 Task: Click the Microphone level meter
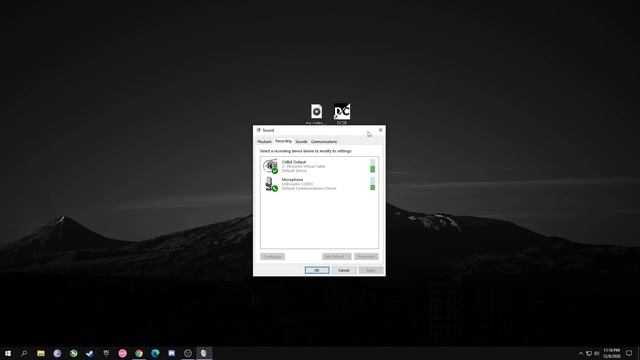tap(373, 184)
